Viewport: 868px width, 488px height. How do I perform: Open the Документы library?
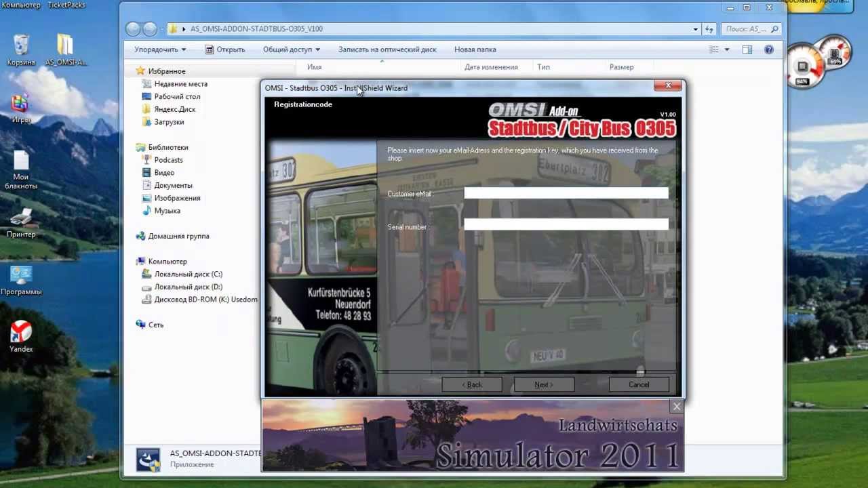point(167,185)
